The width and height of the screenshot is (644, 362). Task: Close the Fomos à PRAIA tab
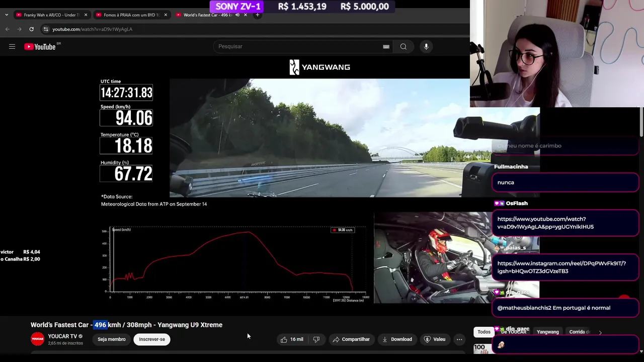[165, 15]
